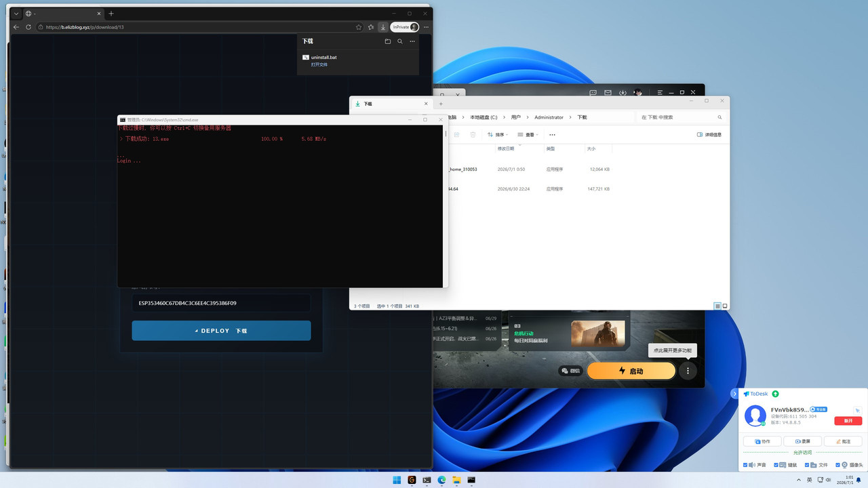The width and height of the screenshot is (868, 488).
Task: Click the Explorer share icon
Action: point(456,135)
